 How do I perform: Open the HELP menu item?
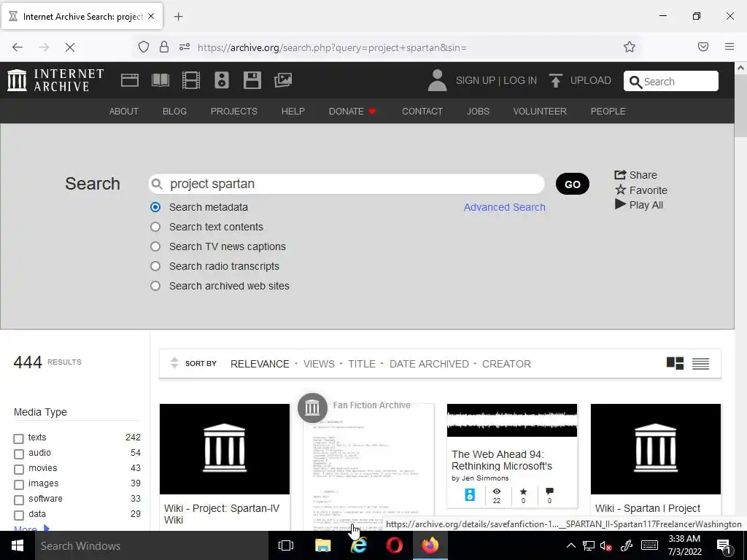(293, 111)
